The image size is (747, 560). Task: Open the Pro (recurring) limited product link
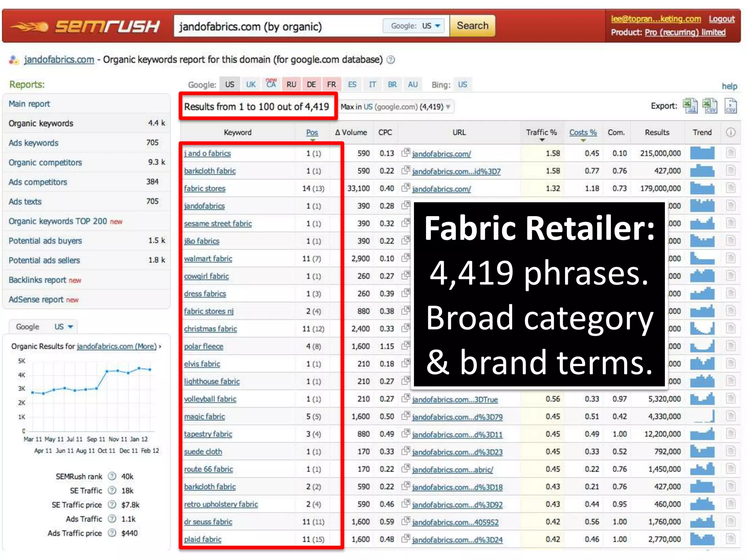685,32
